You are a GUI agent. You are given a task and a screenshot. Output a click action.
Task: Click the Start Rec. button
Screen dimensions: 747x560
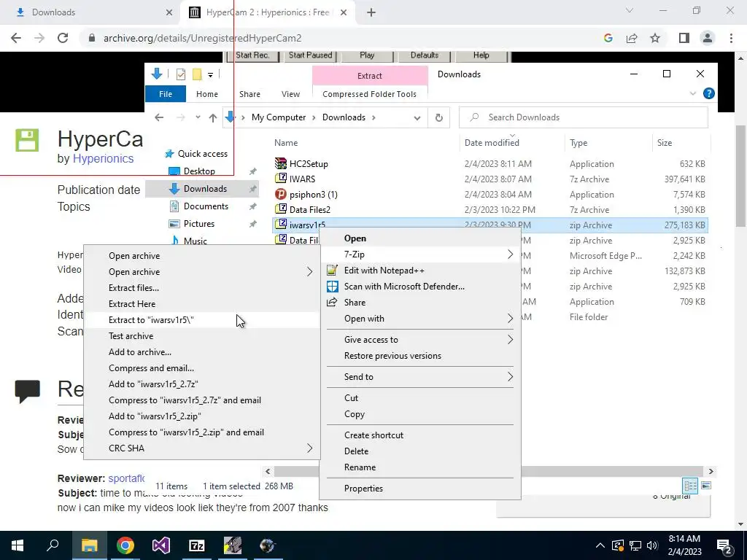tap(252, 55)
